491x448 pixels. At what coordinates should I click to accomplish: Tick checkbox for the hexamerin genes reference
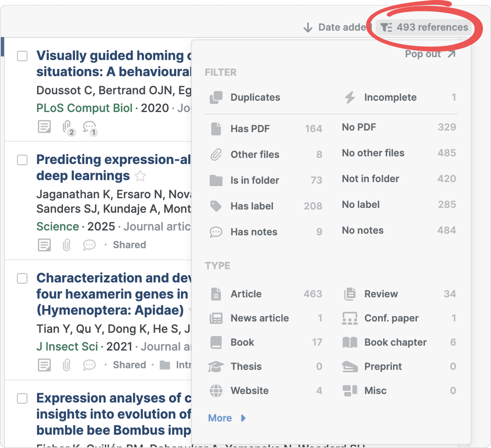pyautogui.click(x=22, y=278)
